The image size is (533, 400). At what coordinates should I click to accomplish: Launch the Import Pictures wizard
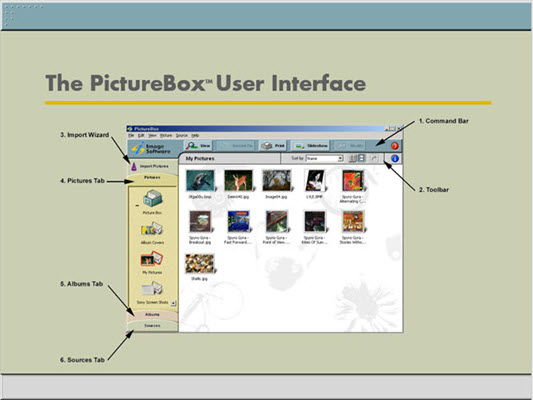click(x=150, y=166)
